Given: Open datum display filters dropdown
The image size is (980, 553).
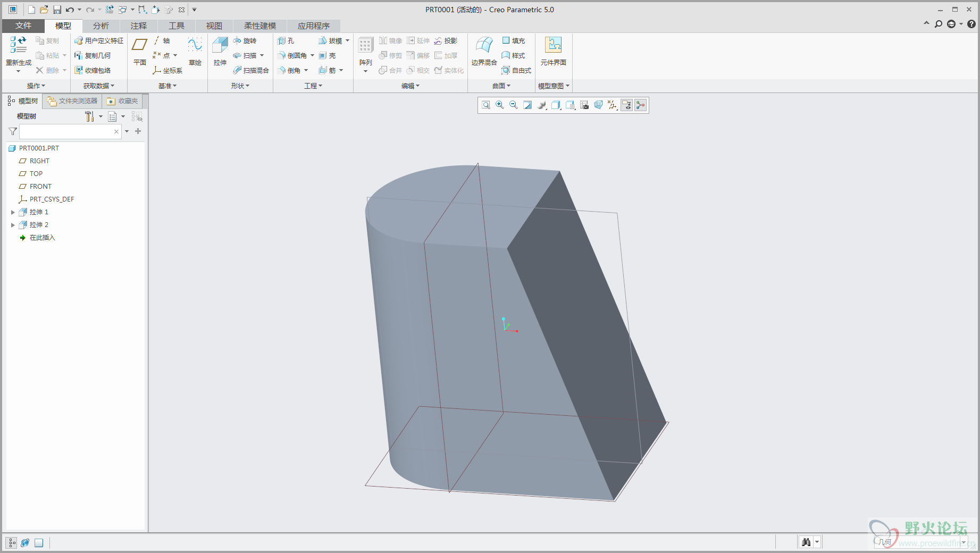Looking at the screenshot, I should tap(613, 105).
